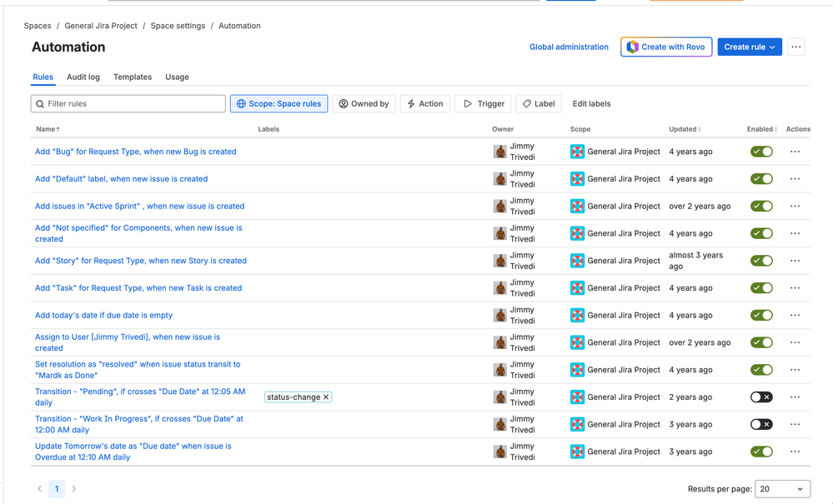
Task: Open the Trigger filter dropdown
Action: [x=484, y=103]
